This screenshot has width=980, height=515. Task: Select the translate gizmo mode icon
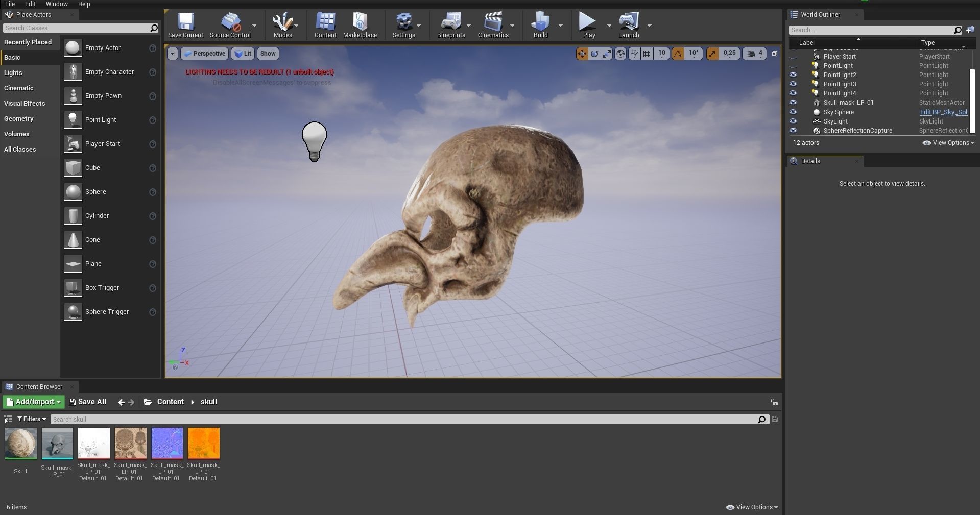tap(582, 54)
